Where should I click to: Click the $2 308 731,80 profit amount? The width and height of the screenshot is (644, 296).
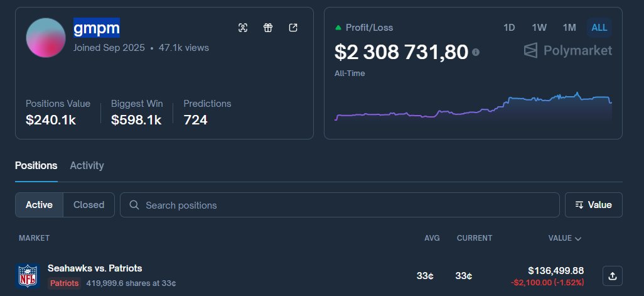[x=401, y=52]
